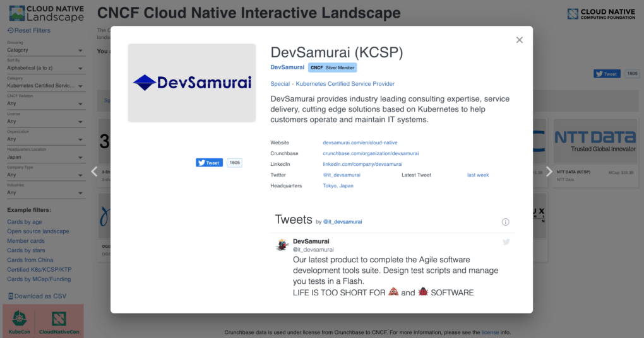Open the Industries dropdown
The image size is (644, 338).
tap(45, 193)
